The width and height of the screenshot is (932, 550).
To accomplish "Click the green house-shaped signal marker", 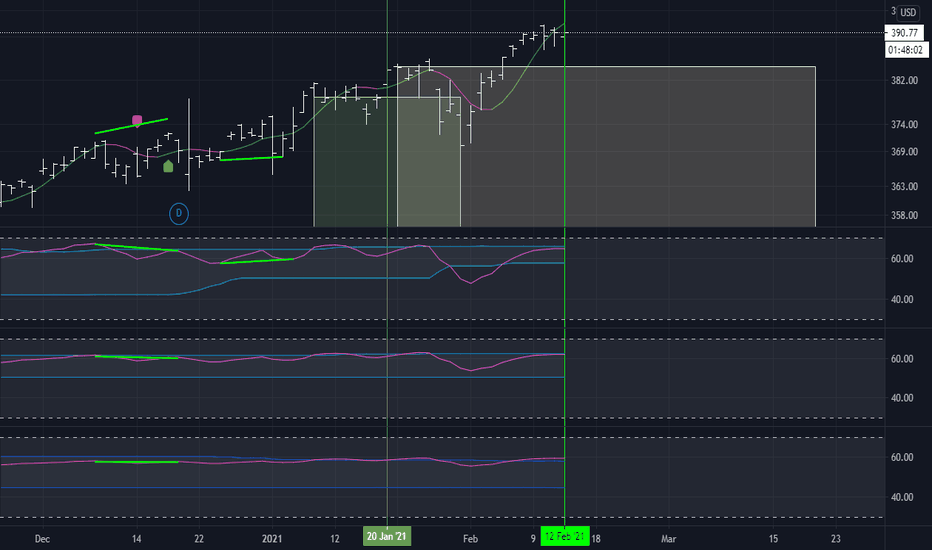I will click(x=168, y=166).
